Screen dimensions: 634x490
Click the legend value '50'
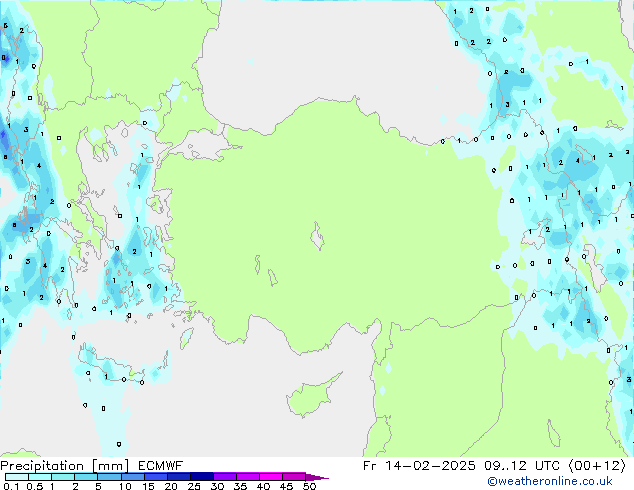click(309, 486)
